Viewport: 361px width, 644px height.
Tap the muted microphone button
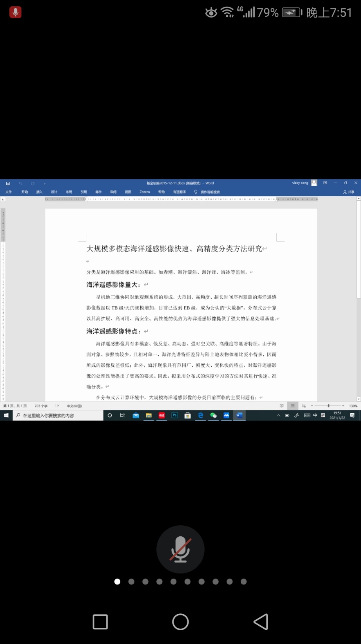(x=180, y=549)
